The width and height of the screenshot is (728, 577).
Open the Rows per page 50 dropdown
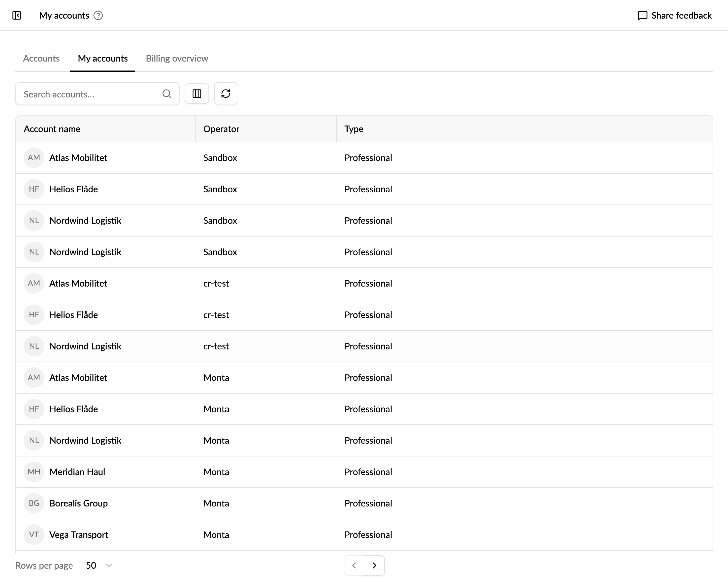[99, 565]
